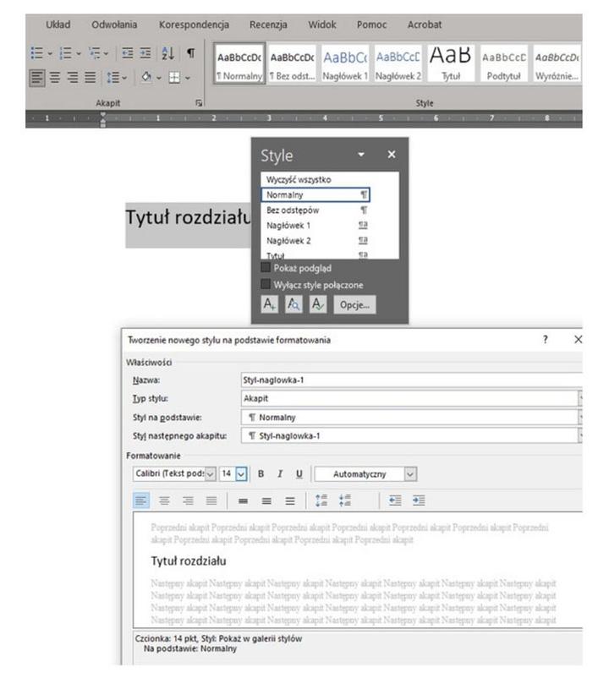Viewport: 609px width, 700px height.
Task: Apply Italic in the style dialog
Action: [279, 474]
